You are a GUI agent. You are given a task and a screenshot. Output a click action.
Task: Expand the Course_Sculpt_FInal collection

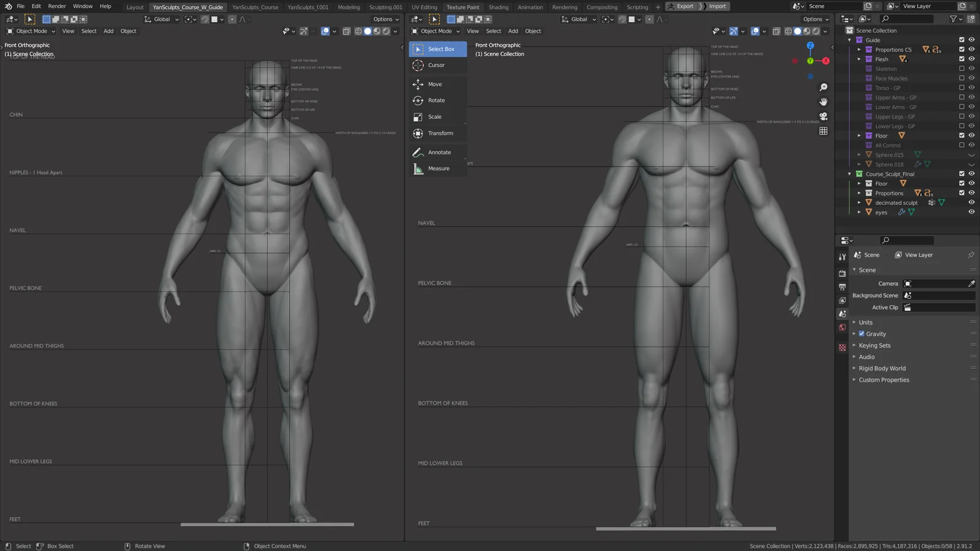click(x=849, y=173)
